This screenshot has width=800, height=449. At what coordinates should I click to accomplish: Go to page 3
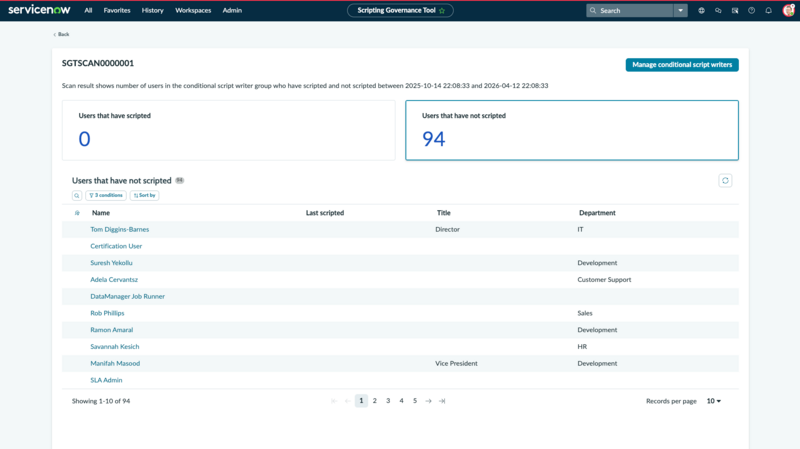(x=388, y=401)
